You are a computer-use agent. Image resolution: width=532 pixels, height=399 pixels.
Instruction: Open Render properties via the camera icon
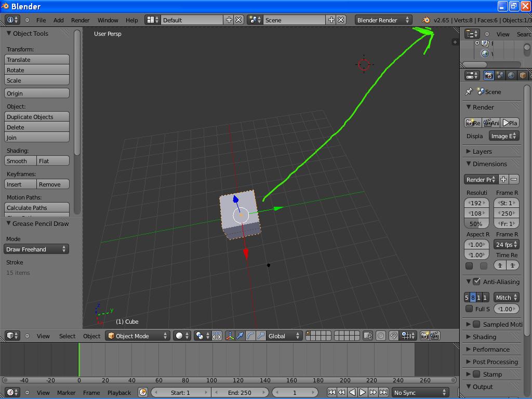[x=488, y=75]
